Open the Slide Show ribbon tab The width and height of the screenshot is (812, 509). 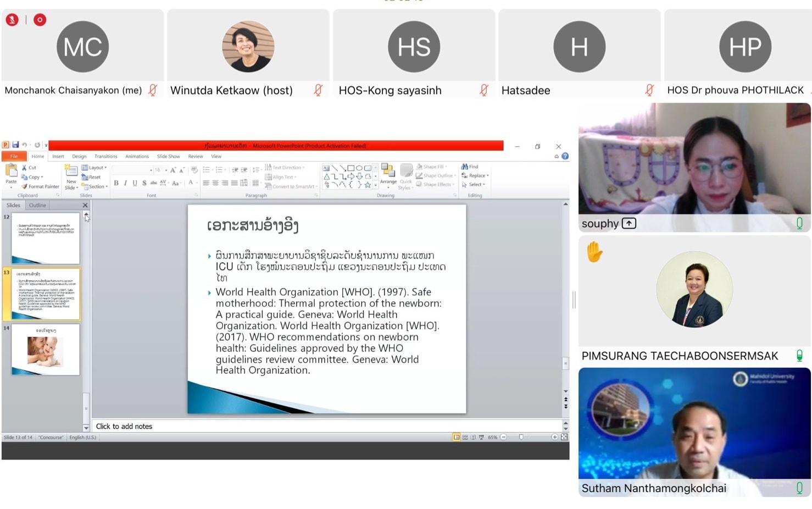pos(168,156)
